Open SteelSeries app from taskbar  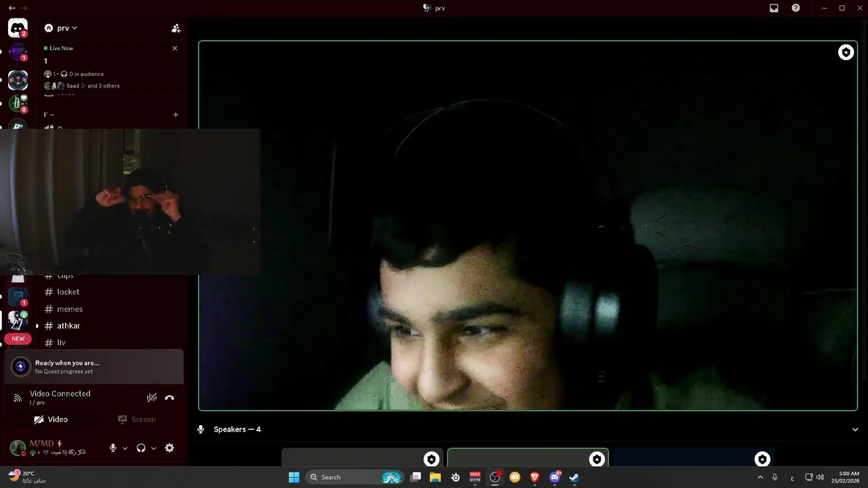pyautogui.click(x=455, y=477)
